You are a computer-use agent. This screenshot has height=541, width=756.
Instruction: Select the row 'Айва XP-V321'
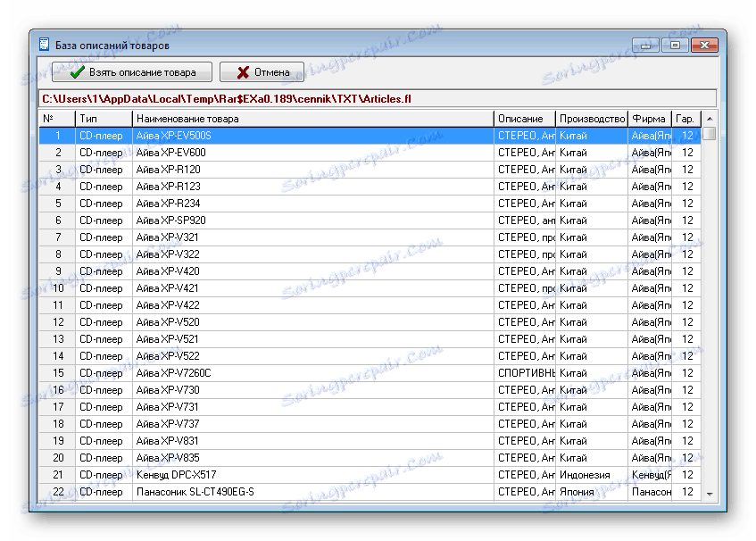pyautogui.click(x=370, y=237)
